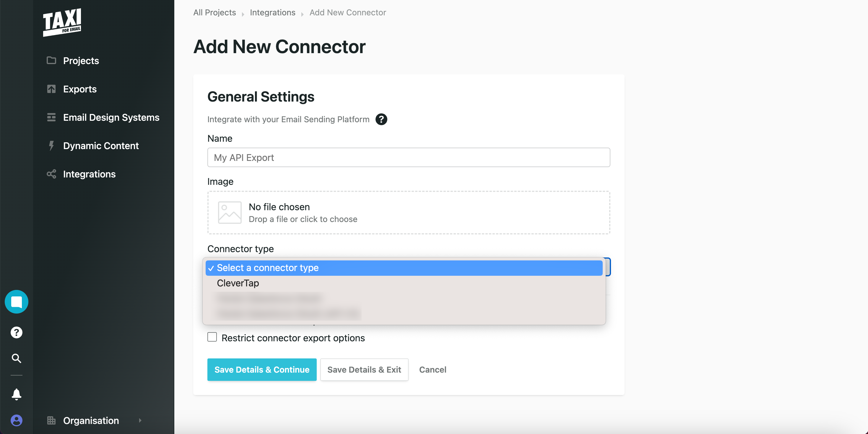Select CleverTap connector type option
Viewport: 868px width, 434px height.
pyautogui.click(x=404, y=283)
